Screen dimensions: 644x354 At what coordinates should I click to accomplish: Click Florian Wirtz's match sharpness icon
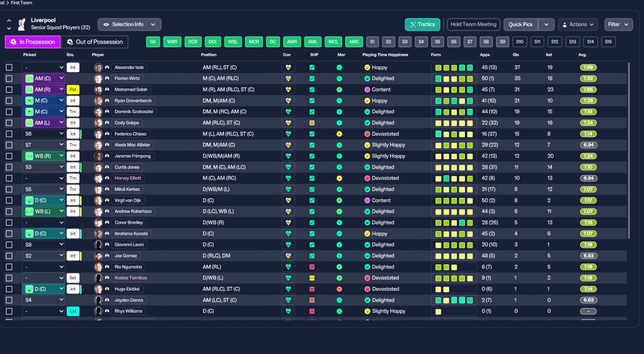pyautogui.click(x=312, y=79)
